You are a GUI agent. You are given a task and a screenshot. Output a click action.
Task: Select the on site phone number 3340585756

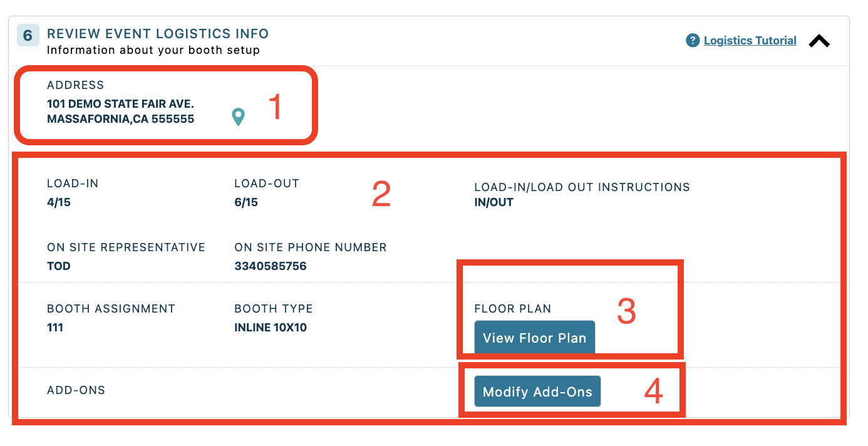coord(271,266)
